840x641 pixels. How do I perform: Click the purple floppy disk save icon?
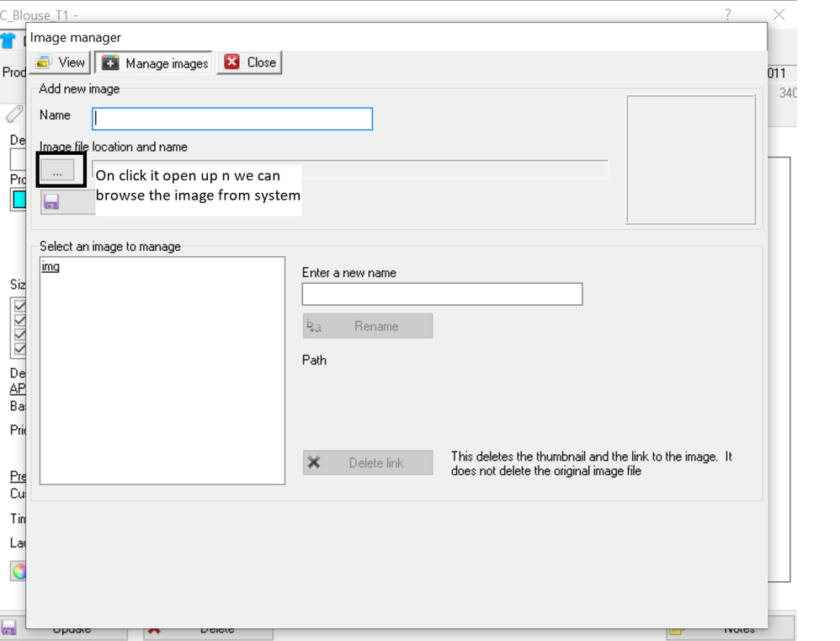[x=51, y=202]
